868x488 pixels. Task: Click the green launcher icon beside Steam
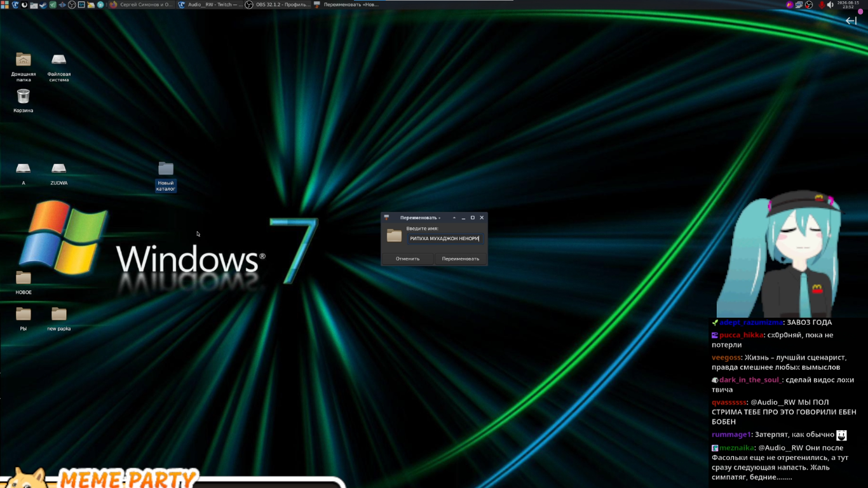coord(53,4)
